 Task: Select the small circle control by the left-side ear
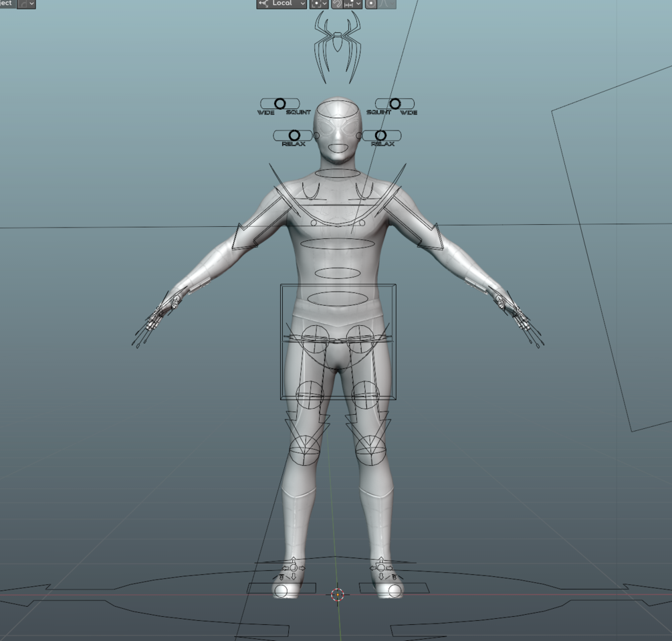(316, 136)
